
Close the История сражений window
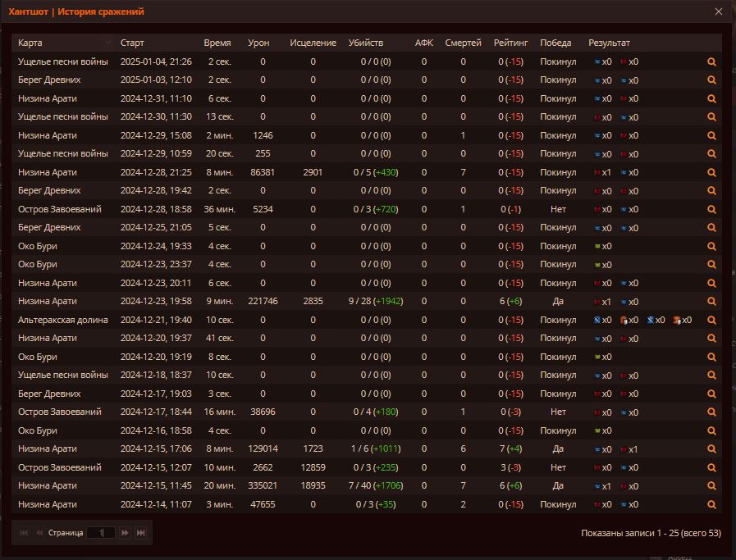pyautogui.click(x=719, y=11)
